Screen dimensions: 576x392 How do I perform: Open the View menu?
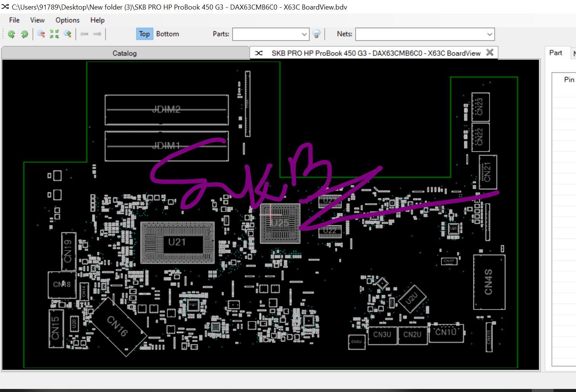[37, 20]
